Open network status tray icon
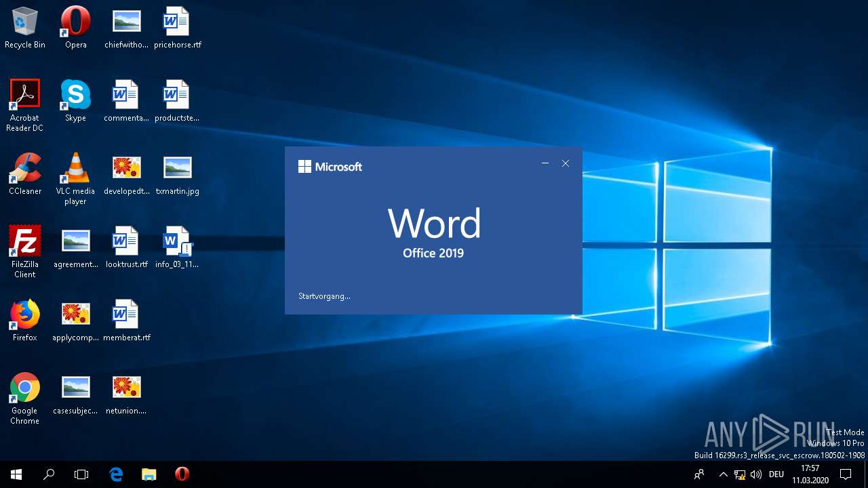868x488 pixels. coord(740,474)
